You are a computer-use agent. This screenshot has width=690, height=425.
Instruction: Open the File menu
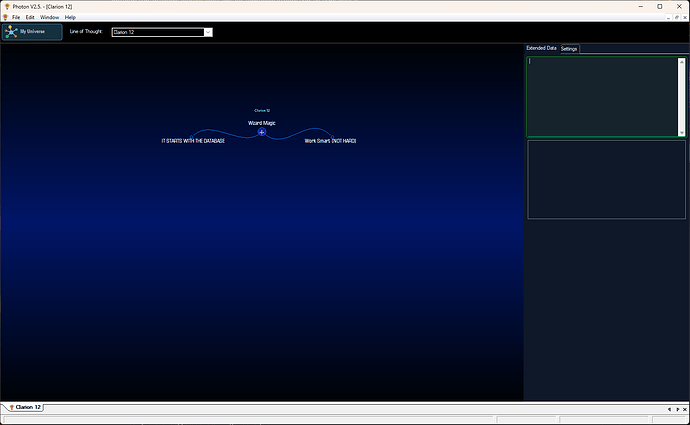coord(16,17)
